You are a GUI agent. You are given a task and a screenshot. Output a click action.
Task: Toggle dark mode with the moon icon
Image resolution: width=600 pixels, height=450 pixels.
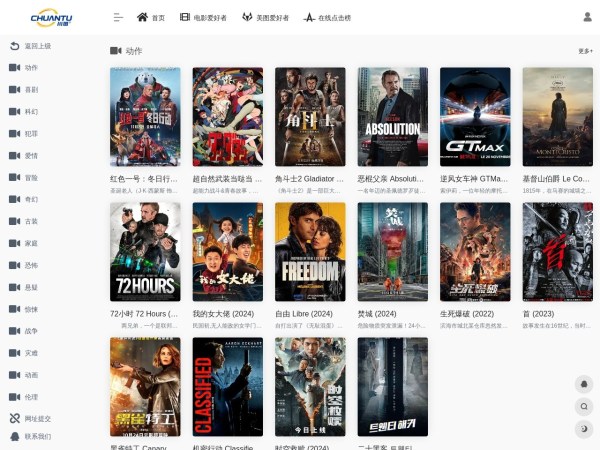click(585, 428)
